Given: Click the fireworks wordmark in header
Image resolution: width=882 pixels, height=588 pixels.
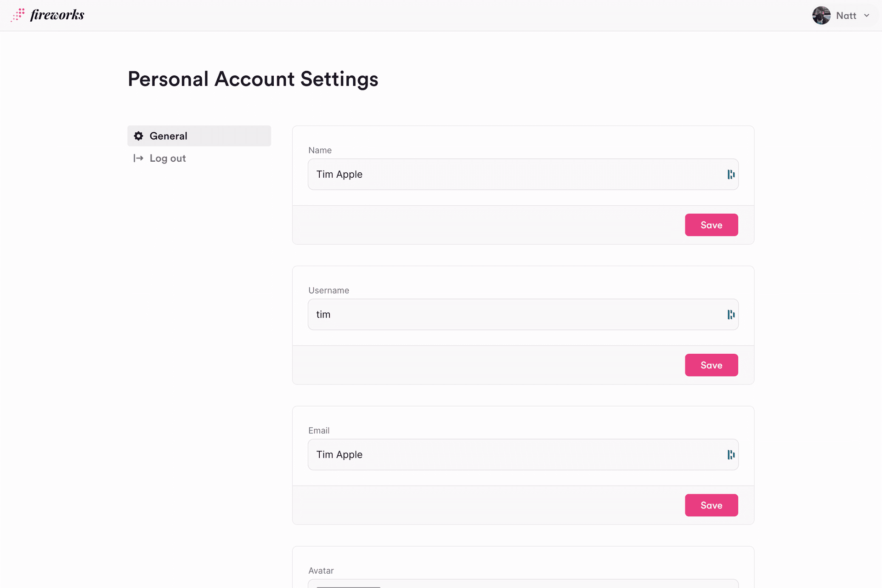Looking at the screenshot, I should [x=57, y=15].
